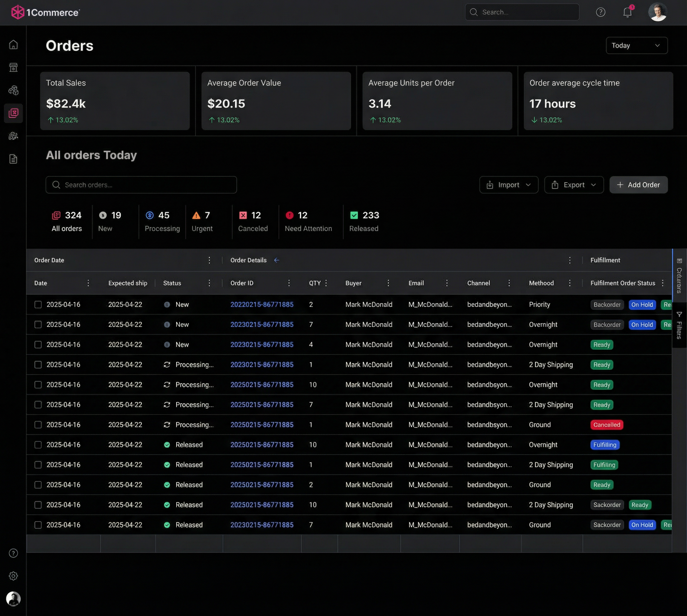Viewport: 687px width, 616px height.
Task: Check the first order row checkbox
Action: (38, 304)
